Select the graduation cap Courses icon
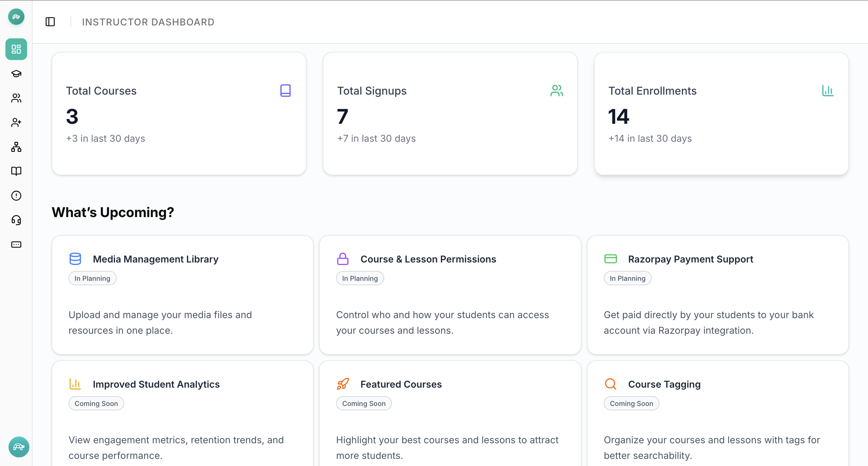868x466 pixels. [x=16, y=74]
